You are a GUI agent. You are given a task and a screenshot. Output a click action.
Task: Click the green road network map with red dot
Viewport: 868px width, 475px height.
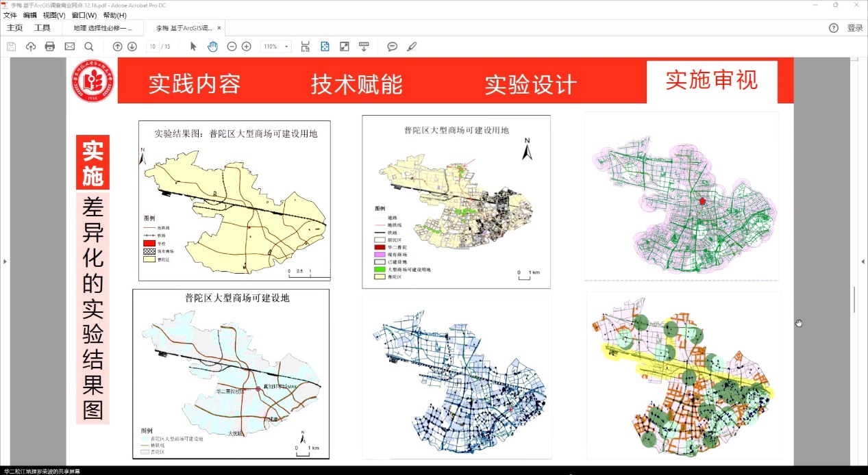tap(682, 196)
